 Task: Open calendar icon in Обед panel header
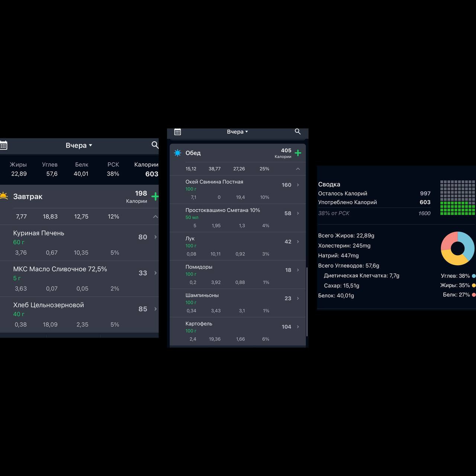coord(177,132)
